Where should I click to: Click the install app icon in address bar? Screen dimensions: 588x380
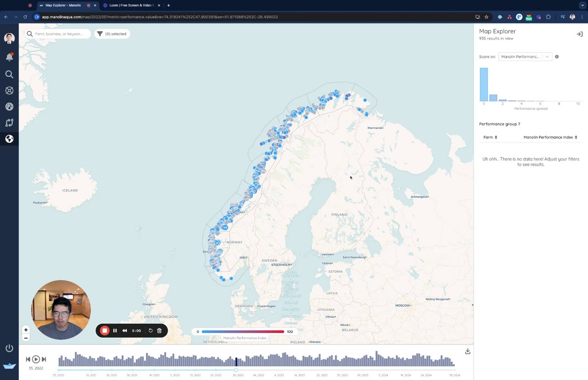[x=478, y=17]
